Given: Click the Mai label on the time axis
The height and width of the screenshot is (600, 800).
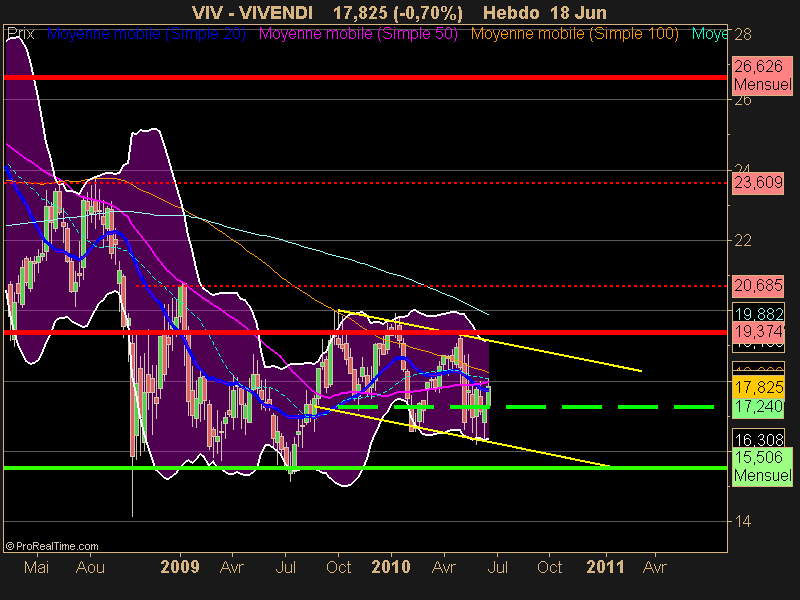Looking at the screenshot, I should click(x=37, y=567).
